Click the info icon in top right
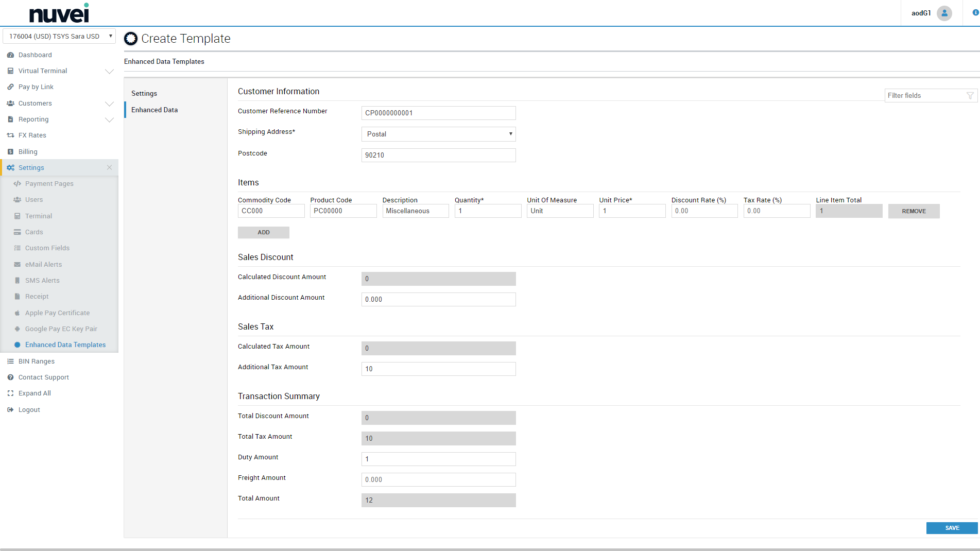The width and height of the screenshot is (980, 551). pos(975,13)
